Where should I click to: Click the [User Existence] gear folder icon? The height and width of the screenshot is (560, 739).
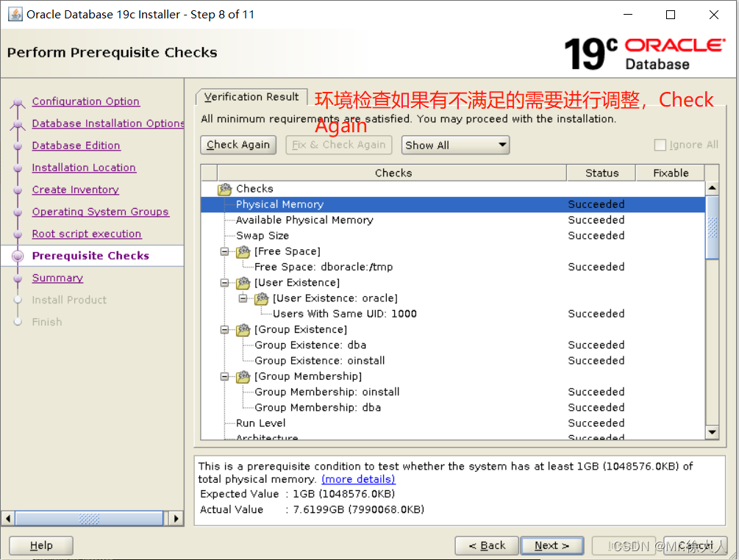pyautogui.click(x=243, y=283)
